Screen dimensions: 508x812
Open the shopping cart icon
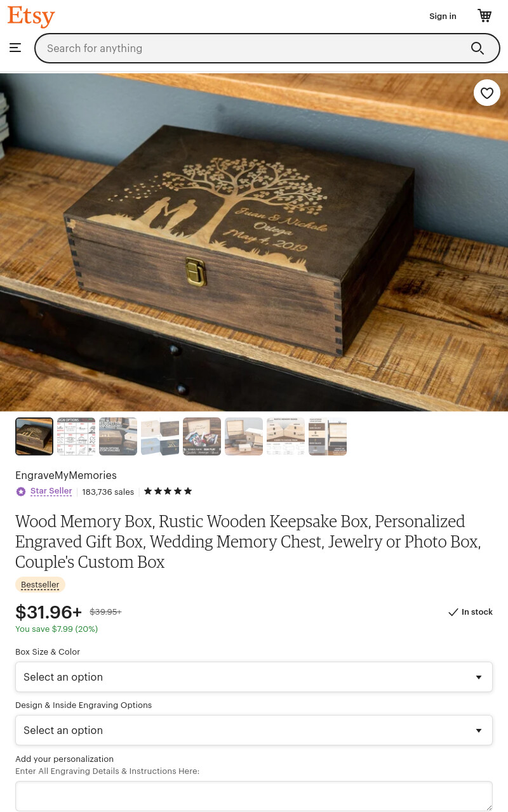[x=485, y=16]
